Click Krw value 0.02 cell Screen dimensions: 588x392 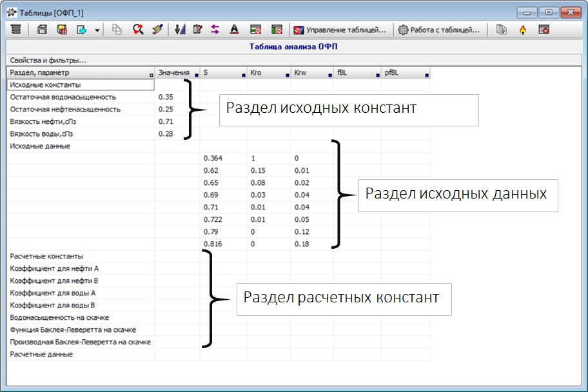point(302,183)
